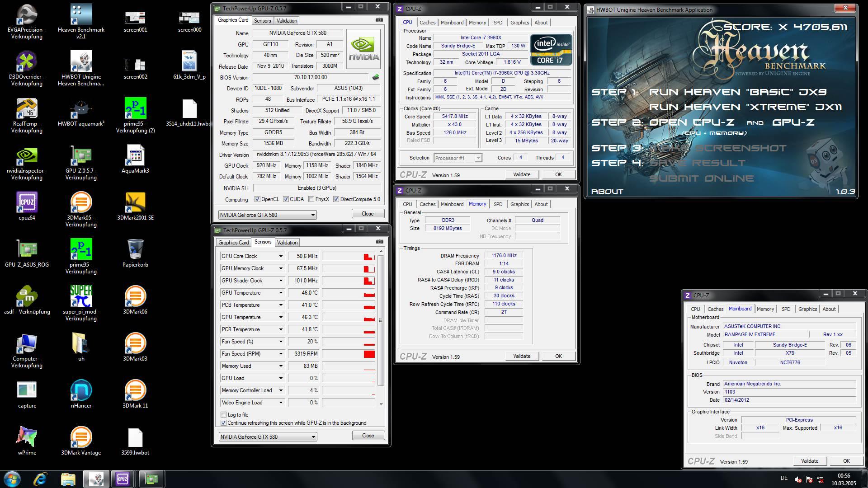Open SPD tab in the CPU-Z Memory window
The width and height of the screenshot is (868, 488).
click(498, 204)
